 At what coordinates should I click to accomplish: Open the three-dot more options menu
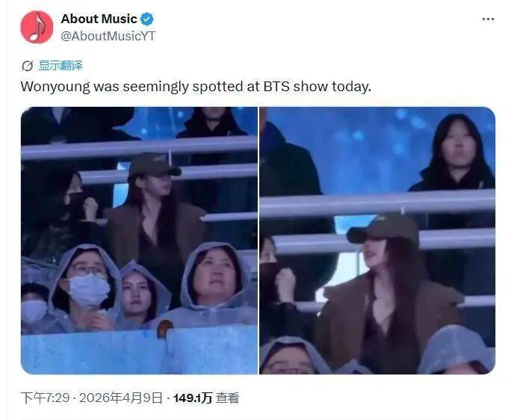click(488, 19)
